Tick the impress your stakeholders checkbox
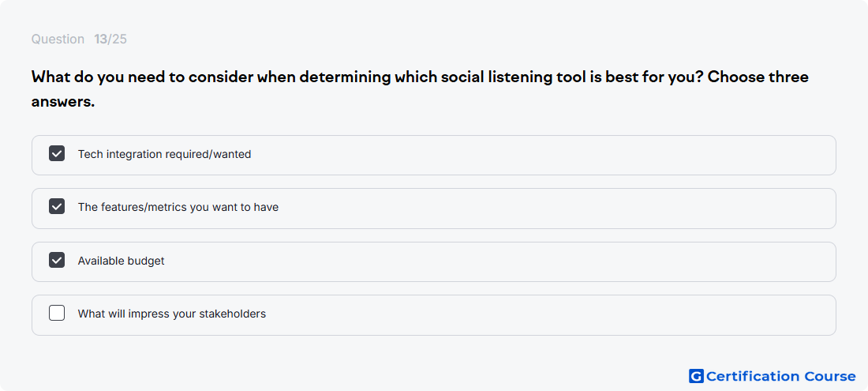868x391 pixels. tap(57, 313)
